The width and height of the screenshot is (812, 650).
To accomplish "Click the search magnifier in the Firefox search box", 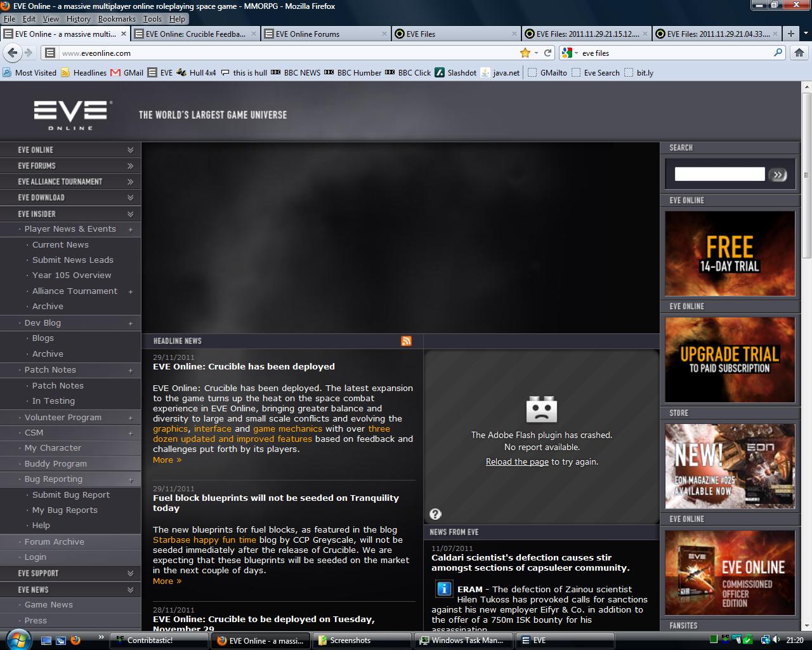I will pos(778,53).
